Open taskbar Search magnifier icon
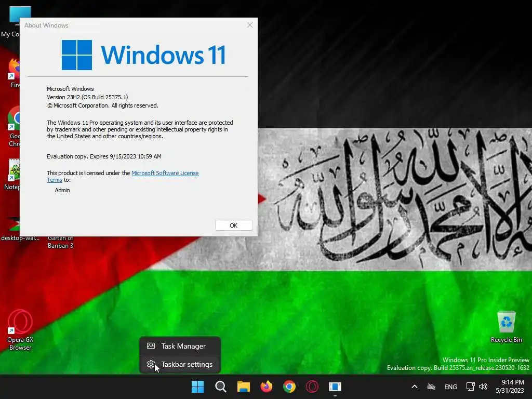Image resolution: width=532 pixels, height=399 pixels. coord(220,387)
